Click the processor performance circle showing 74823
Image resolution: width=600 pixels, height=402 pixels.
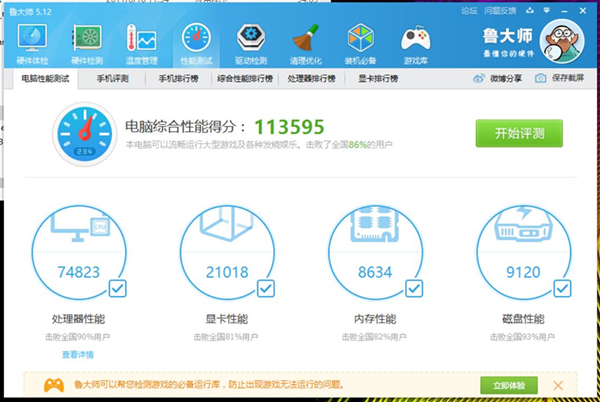(79, 252)
